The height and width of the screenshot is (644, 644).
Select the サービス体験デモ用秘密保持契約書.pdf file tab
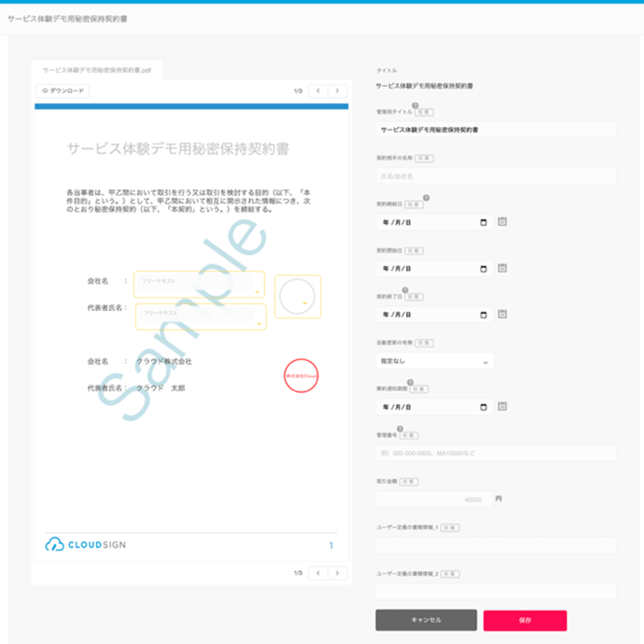click(97, 70)
